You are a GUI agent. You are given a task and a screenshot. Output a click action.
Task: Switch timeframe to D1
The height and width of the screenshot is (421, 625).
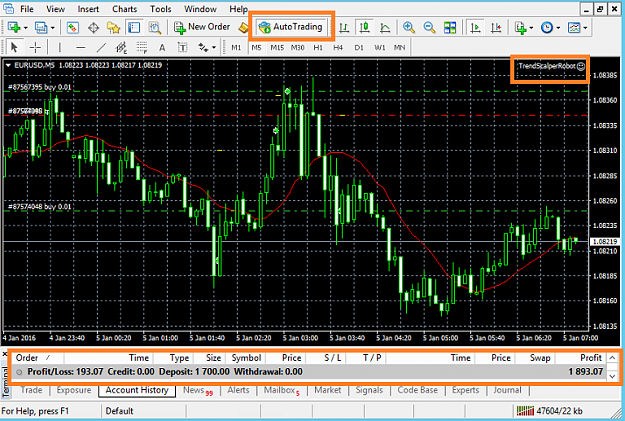pos(359,47)
